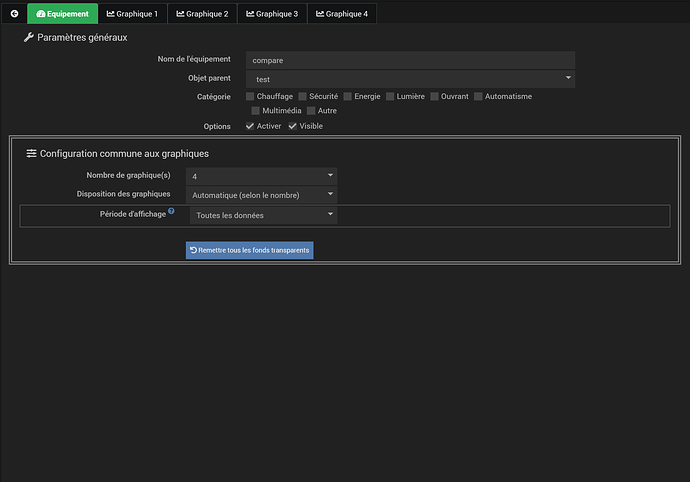Go to the Graphique 3 tab
Screen dimensions: 690x482
(x=272, y=14)
